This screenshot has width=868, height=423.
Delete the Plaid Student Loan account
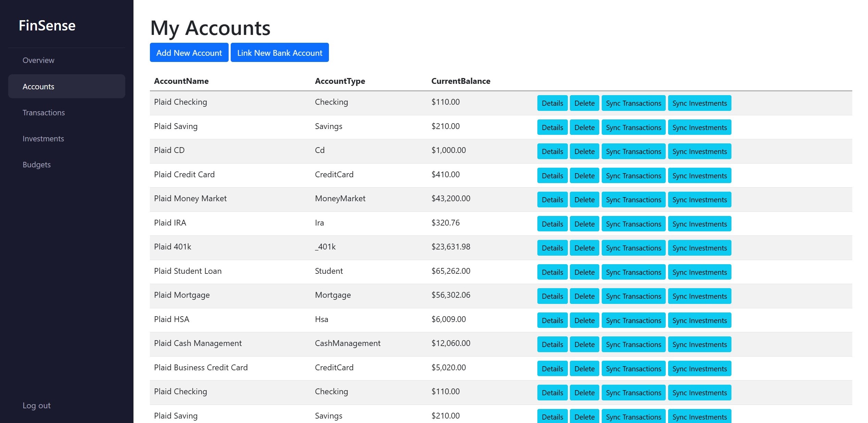coord(584,272)
